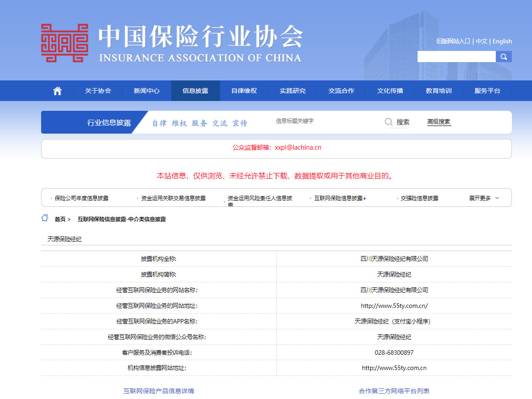This screenshot has width=532, height=399.
Task: Open 互联网保险信息披露+ category
Action: (x=340, y=198)
